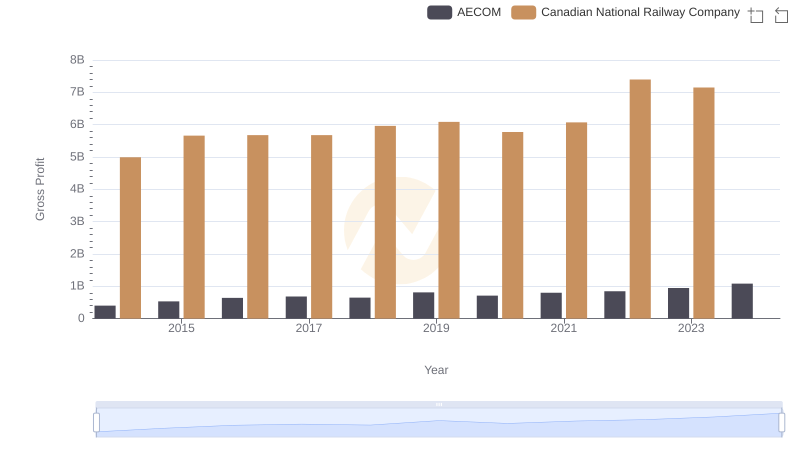The image size is (800, 461).
Task: Grab the left data zoom slider handle
Action: (x=96, y=422)
